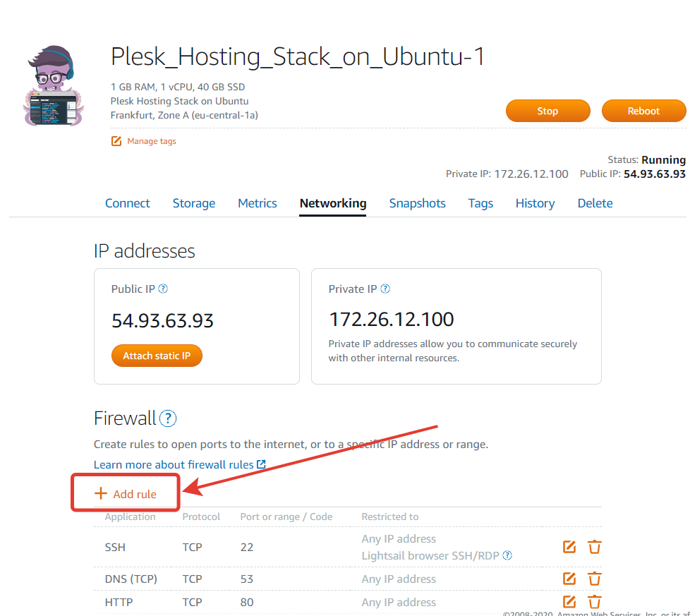Switch to the Storage tab
690x616 pixels.
pyautogui.click(x=193, y=203)
